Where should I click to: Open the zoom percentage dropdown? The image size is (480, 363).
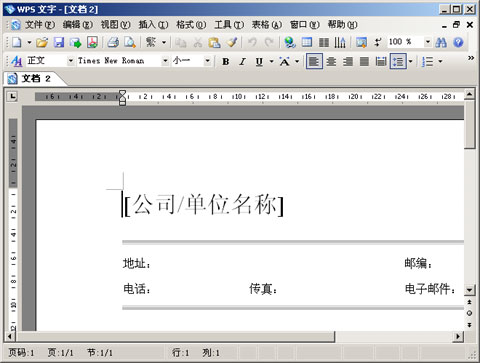coord(428,42)
